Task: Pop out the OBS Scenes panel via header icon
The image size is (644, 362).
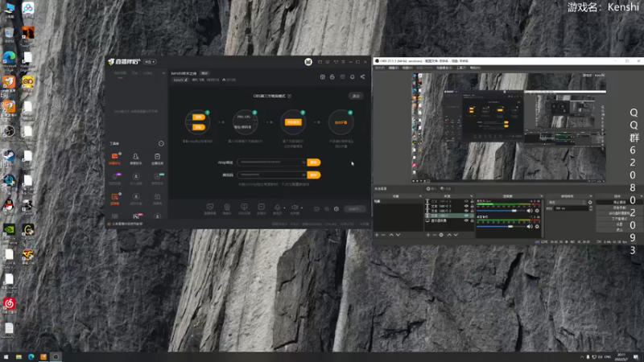Action: [x=420, y=196]
